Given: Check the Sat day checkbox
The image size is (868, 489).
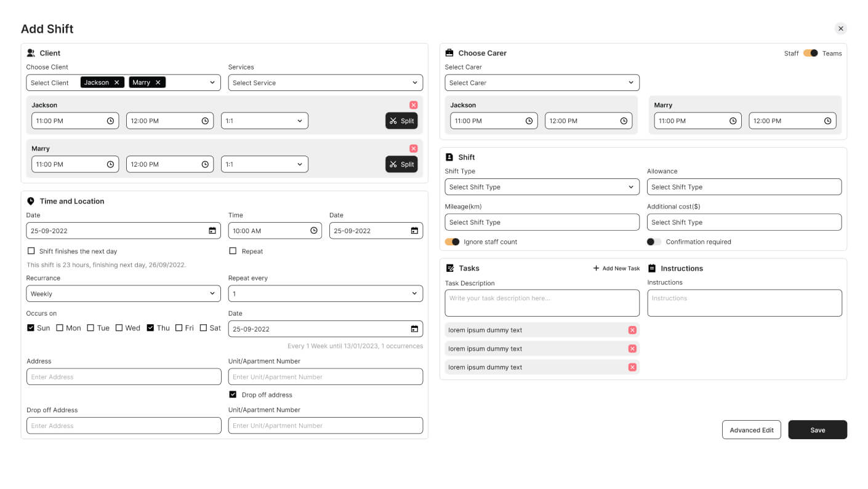Looking at the screenshot, I should (x=203, y=328).
